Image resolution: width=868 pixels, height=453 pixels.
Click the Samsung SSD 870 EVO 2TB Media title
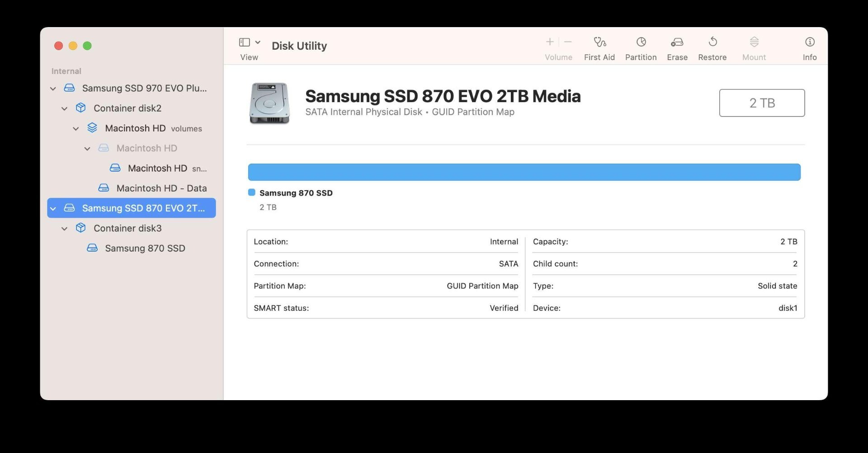[x=443, y=96]
